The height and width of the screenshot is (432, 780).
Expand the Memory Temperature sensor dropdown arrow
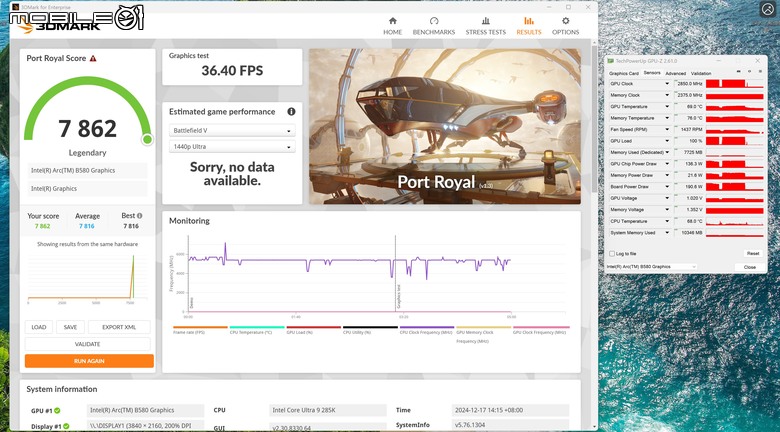(x=667, y=118)
